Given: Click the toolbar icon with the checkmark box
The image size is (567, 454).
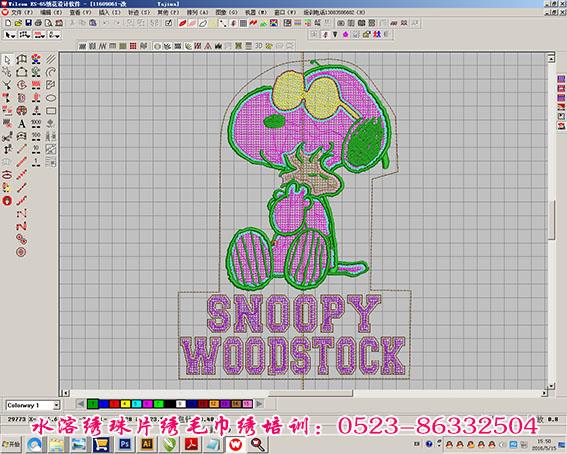Looking at the screenshot, I should click(169, 23).
